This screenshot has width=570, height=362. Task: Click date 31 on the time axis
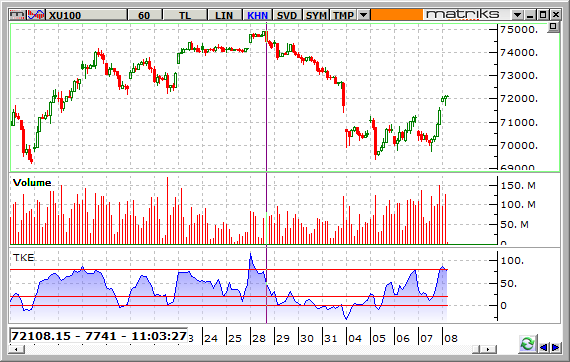tap(331, 338)
